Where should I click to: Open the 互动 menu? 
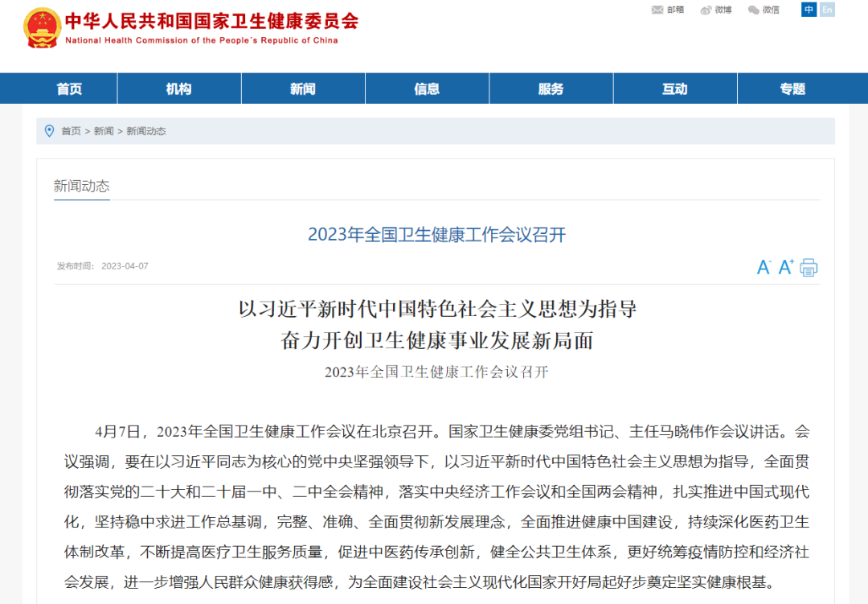674,89
